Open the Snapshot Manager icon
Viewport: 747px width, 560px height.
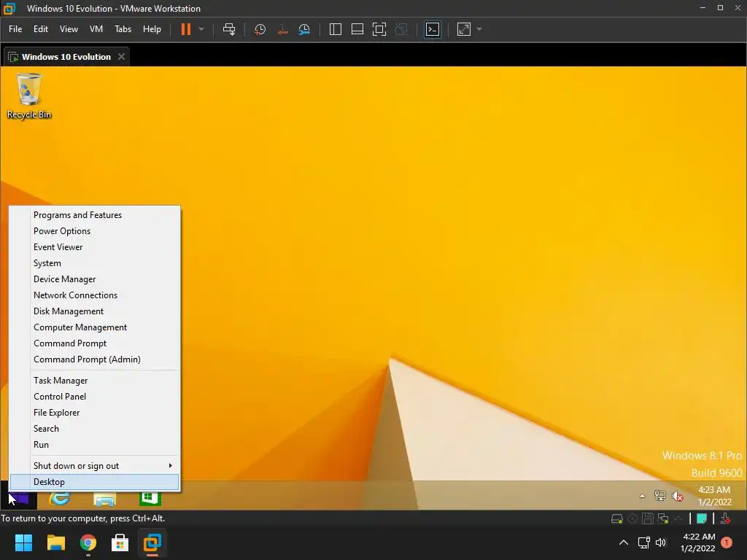304,29
